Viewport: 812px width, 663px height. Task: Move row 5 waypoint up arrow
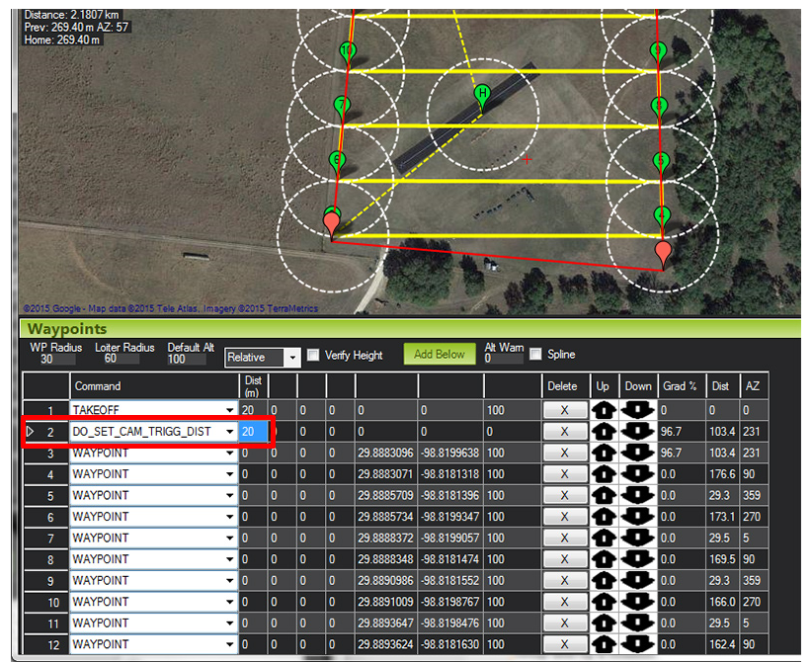604,495
